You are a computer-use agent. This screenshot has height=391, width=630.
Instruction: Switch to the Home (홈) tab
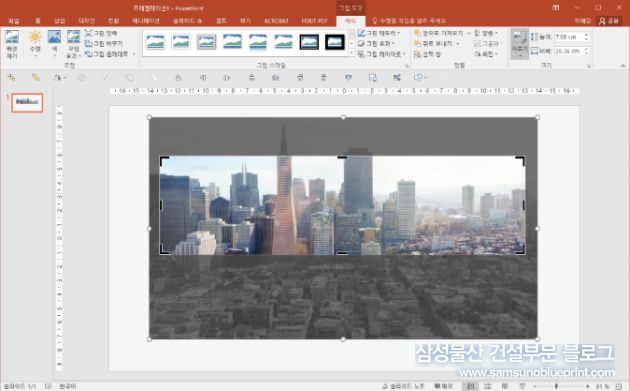38,21
